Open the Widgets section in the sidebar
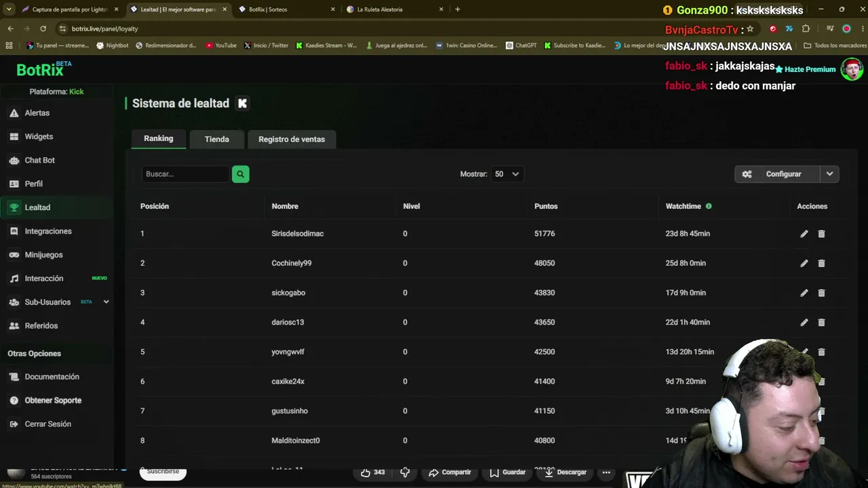Screen dimensions: 868x488 pyautogui.click(x=39, y=137)
